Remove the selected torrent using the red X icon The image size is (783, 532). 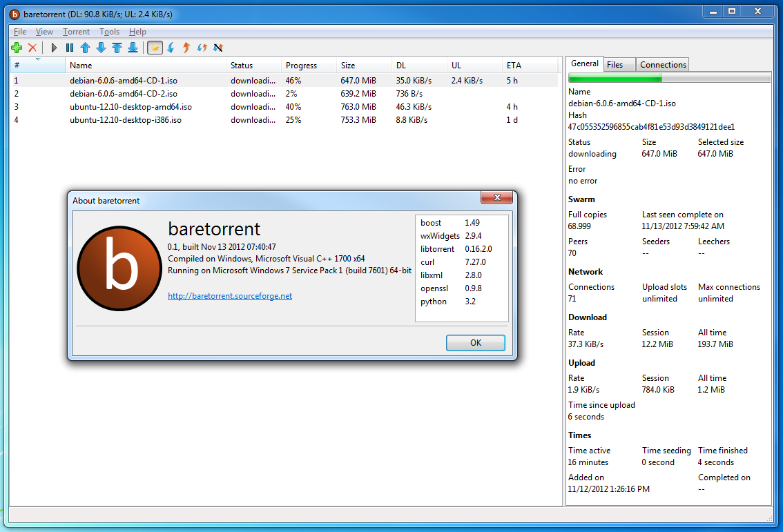pyautogui.click(x=31, y=48)
